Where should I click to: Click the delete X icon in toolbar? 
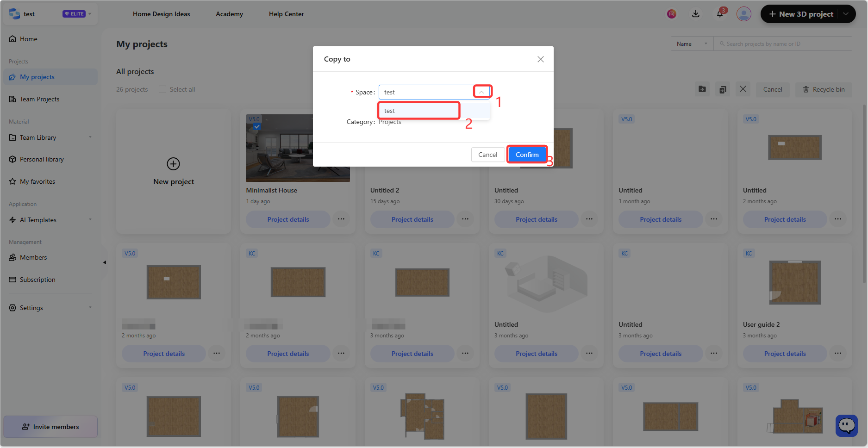click(x=743, y=89)
